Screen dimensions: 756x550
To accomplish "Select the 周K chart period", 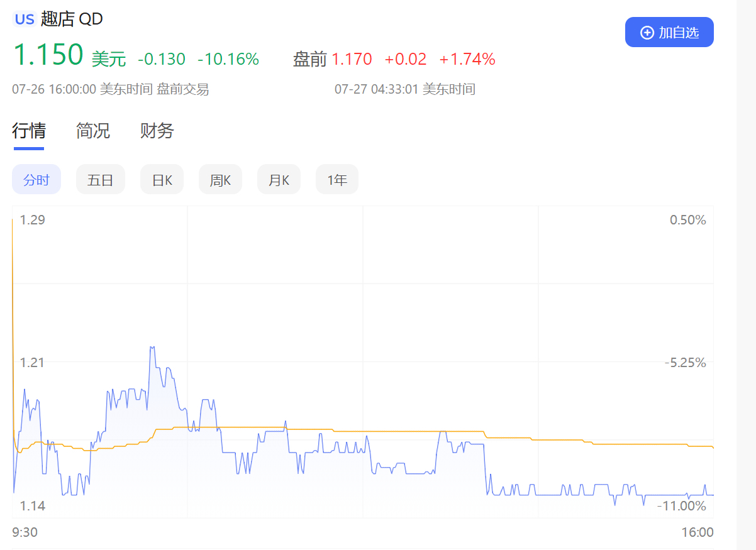I will click(x=220, y=180).
